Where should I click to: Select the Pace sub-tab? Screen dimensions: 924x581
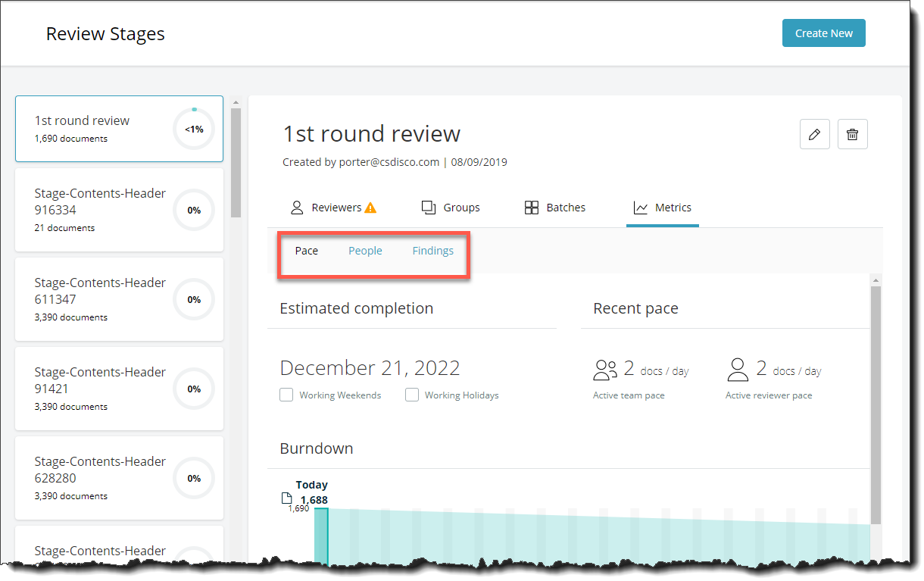pyautogui.click(x=307, y=250)
